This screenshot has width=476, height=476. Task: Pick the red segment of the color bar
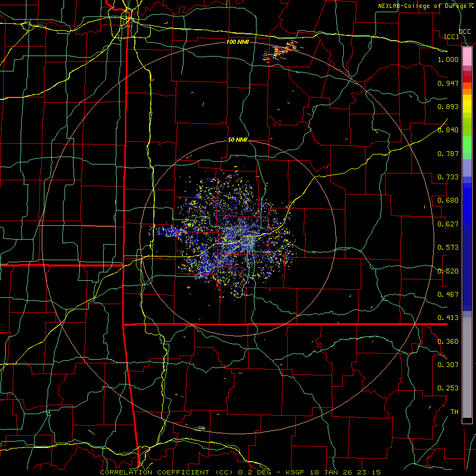coord(467,79)
